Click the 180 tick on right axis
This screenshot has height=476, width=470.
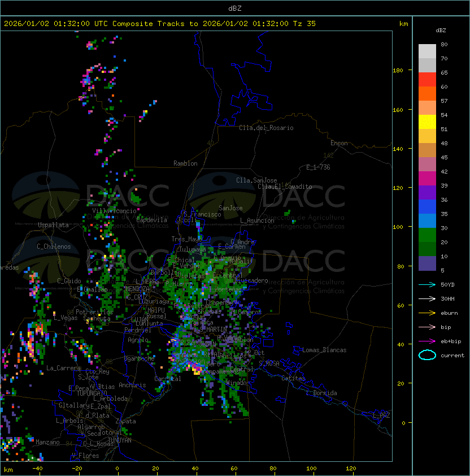[398, 71]
